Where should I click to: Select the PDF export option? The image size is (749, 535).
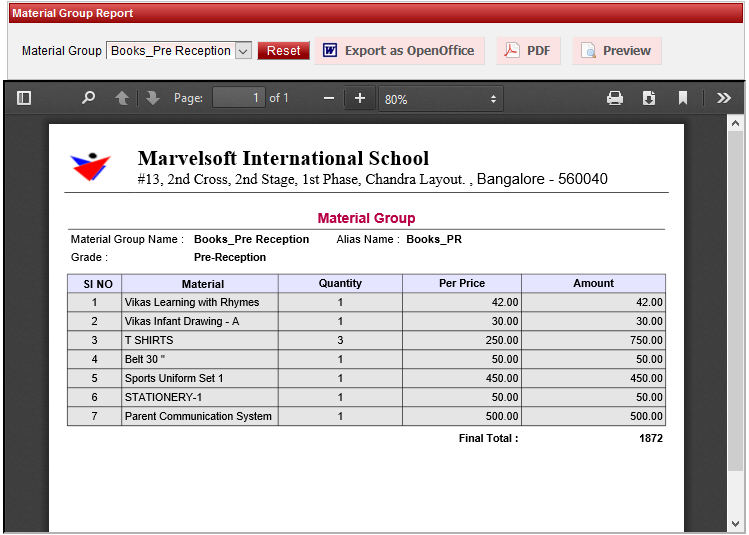[528, 51]
